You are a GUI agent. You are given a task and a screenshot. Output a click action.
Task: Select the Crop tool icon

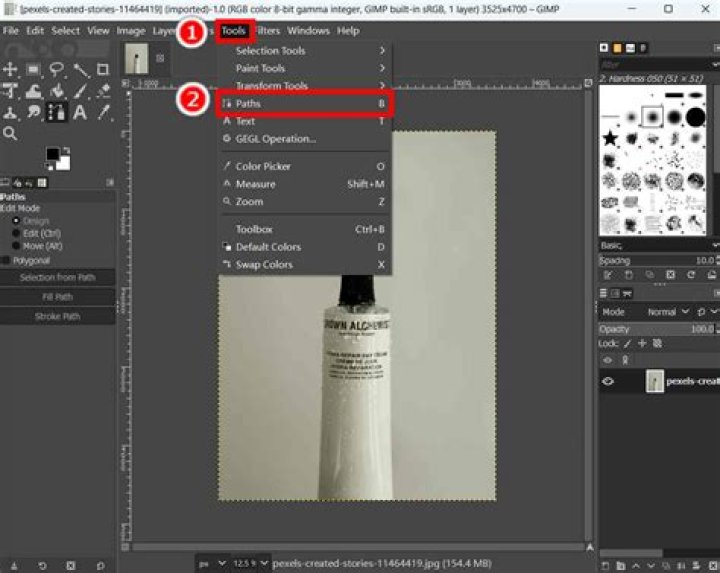point(103,69)
